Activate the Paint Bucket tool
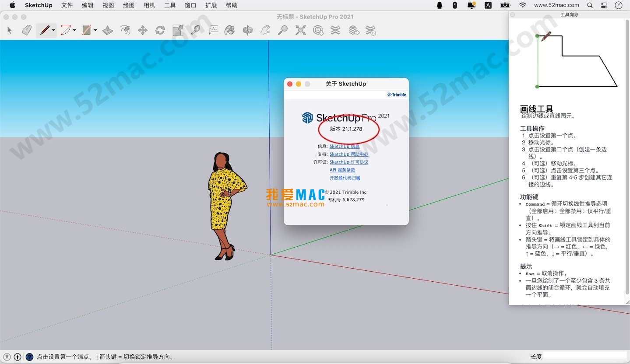 (x=230, y=30)
